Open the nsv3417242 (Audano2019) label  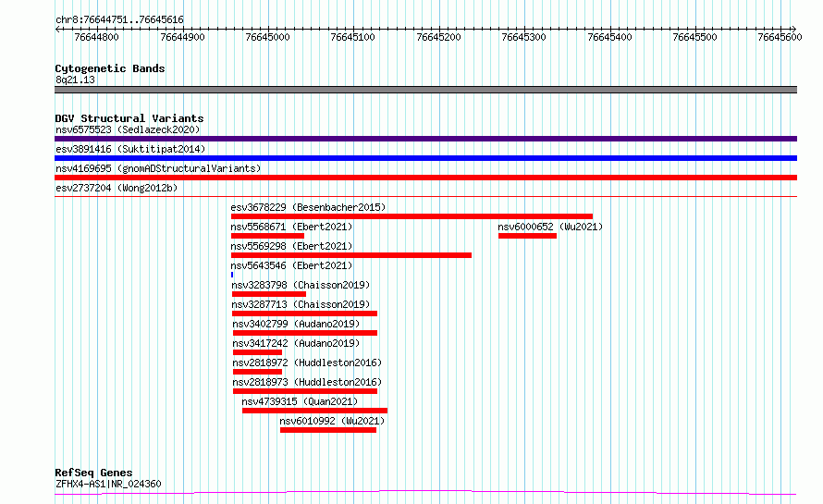296,343
